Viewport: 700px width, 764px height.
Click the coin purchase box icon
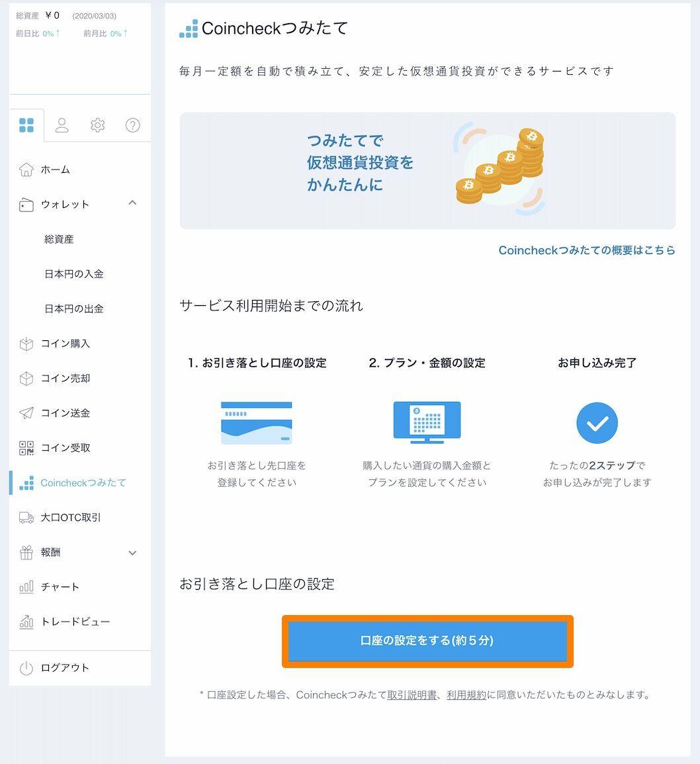click(26, 344)
